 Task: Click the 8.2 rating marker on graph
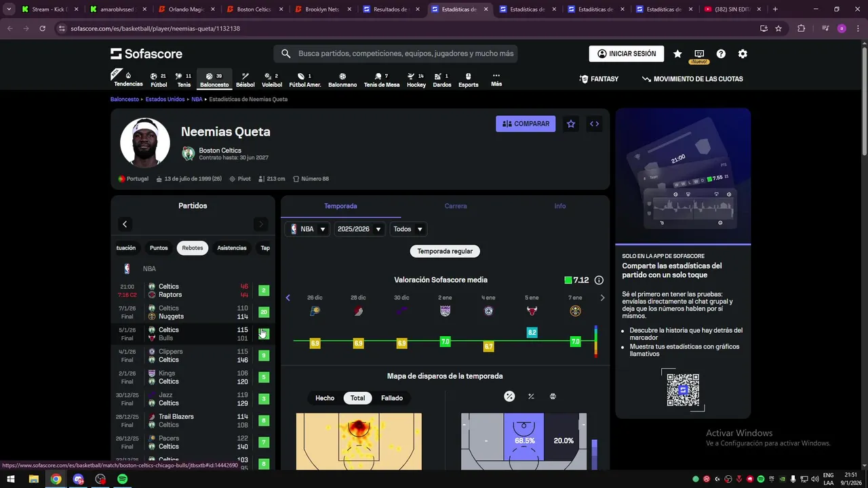pos(532,333)
